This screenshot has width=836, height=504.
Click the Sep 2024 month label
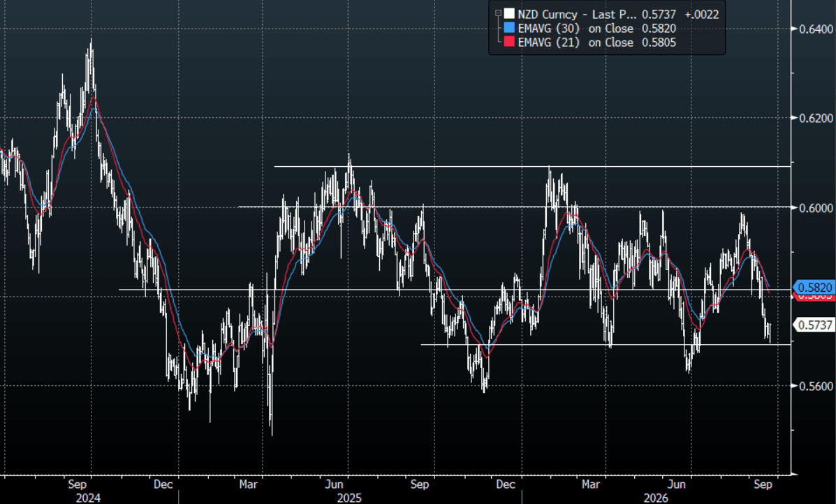coord(78,484)
